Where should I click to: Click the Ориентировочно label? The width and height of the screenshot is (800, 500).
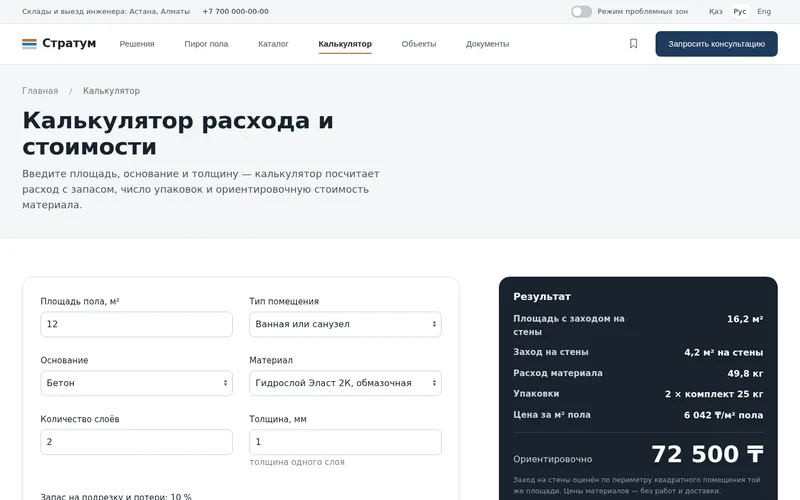tap(553, 459)
